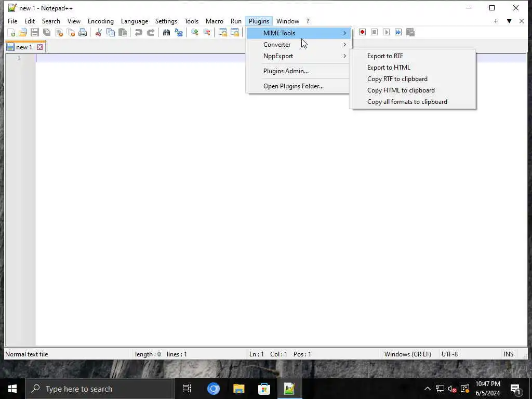Click the INS insert mode indicator
Screen dimensions: 532x399
point(508,354)
